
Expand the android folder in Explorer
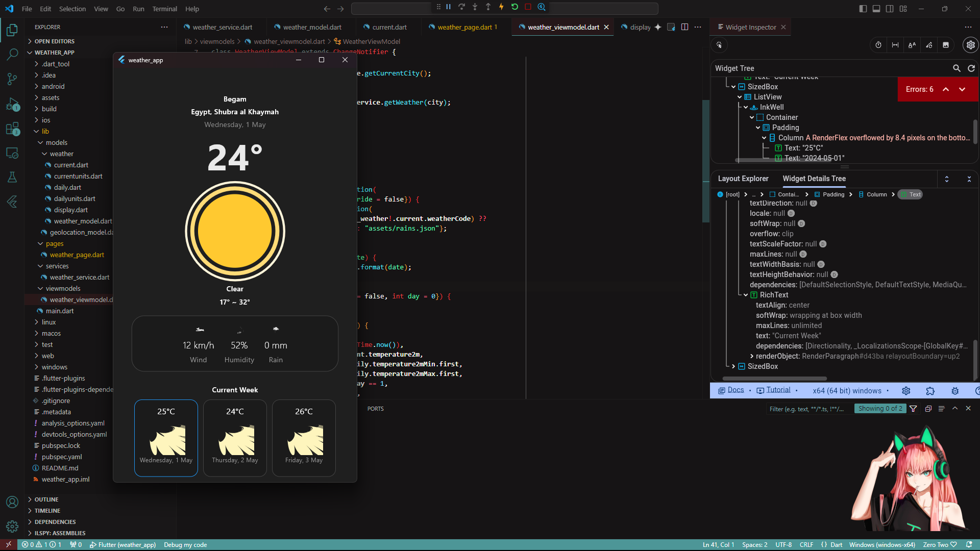[x=37, y=86]
